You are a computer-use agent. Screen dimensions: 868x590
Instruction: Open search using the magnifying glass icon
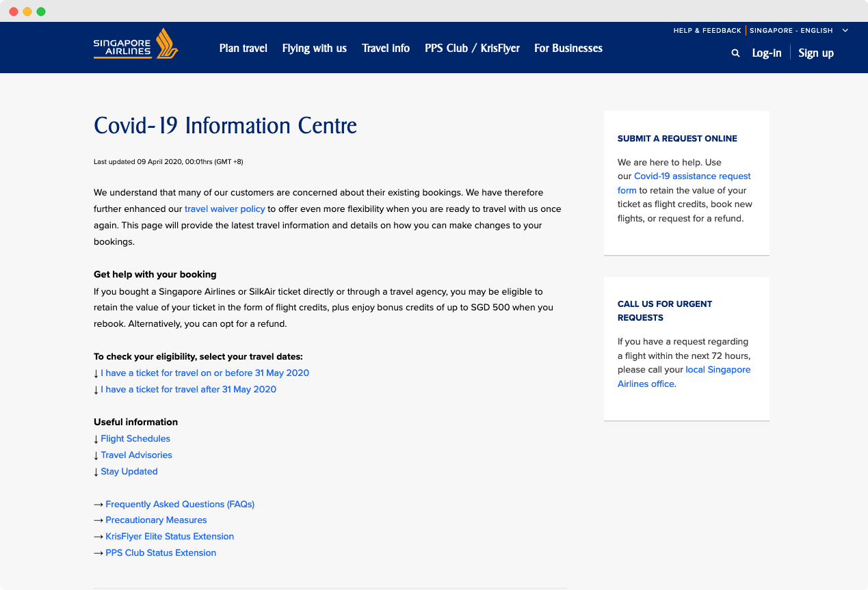tap(735, 53)
